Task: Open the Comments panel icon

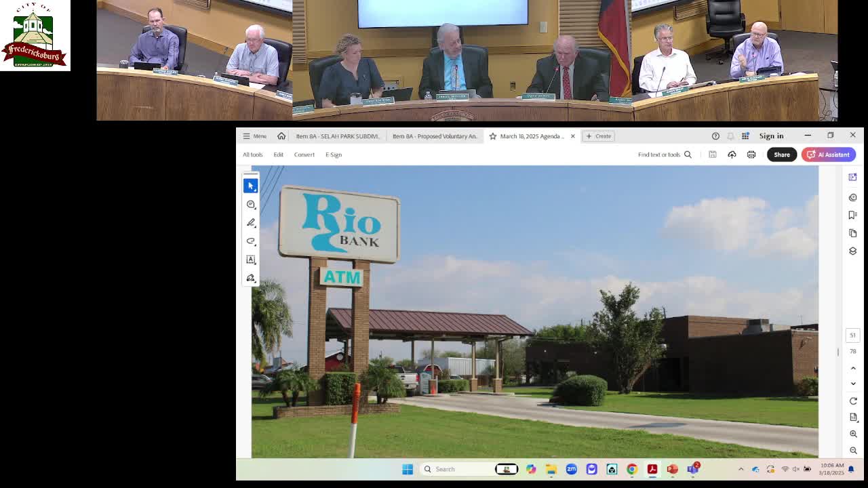Action: coord(853,197)
